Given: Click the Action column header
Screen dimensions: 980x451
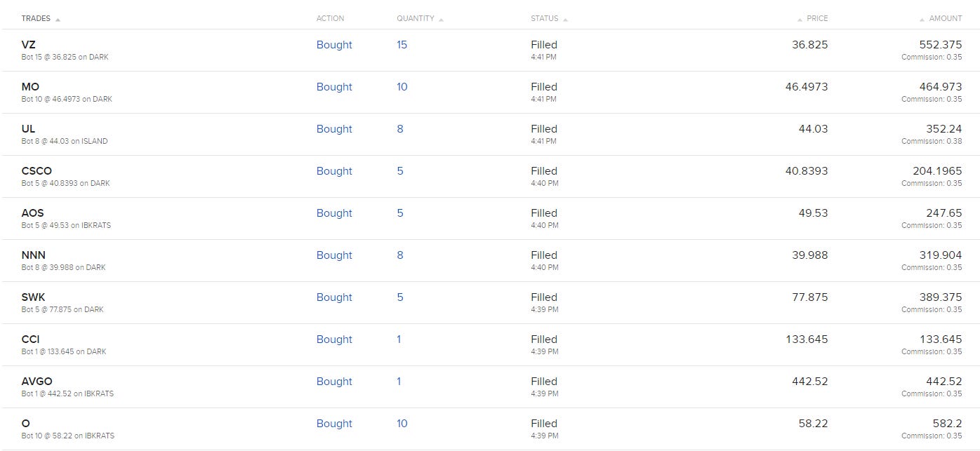Looking at the screenshot, I should click(x=330, y=18).
